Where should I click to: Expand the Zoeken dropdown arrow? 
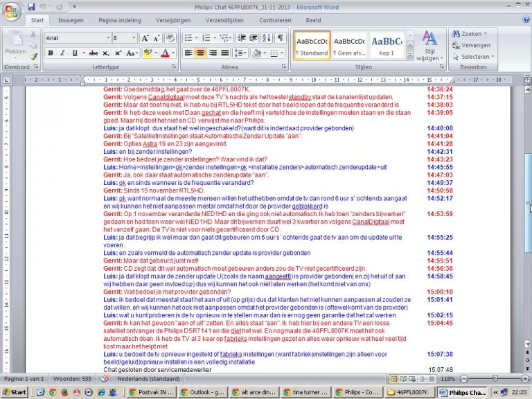pos(486,33)
